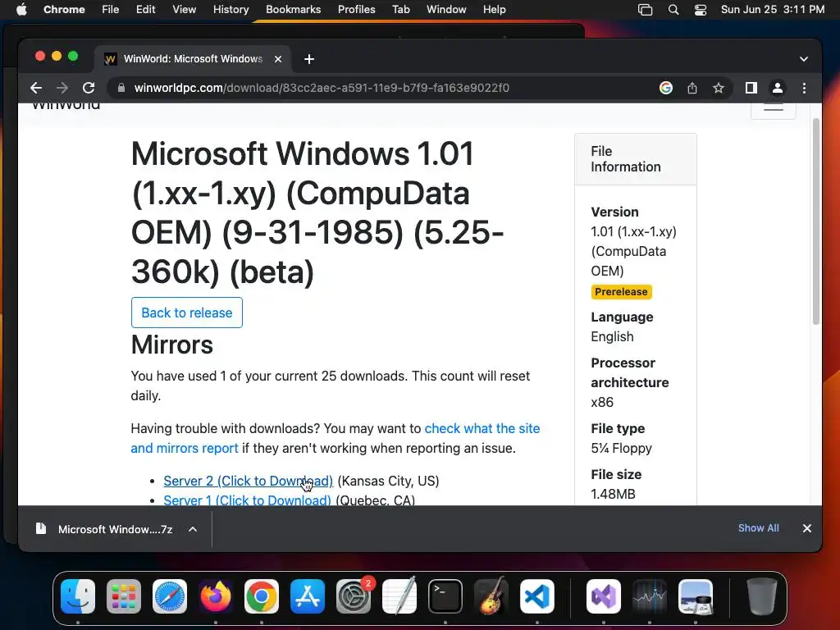
Task: Click the yellow Prerelease badge
Action: [622, 292]
